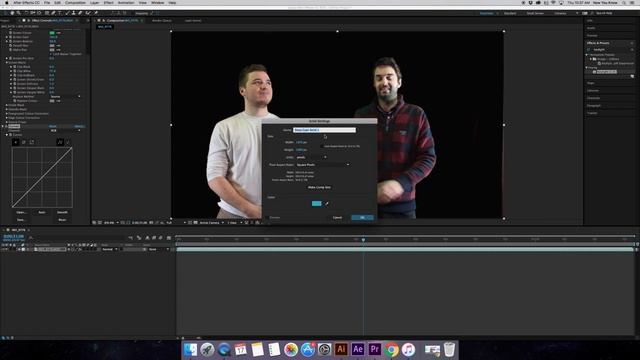Click the Screen Colour swatch
The image size is (640, 360).
coord(52,33)
